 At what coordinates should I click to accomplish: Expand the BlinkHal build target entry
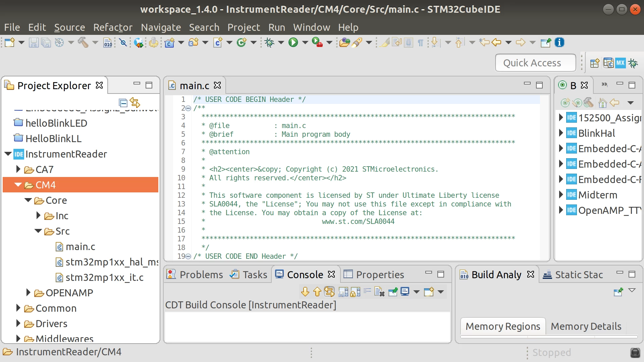561,133
